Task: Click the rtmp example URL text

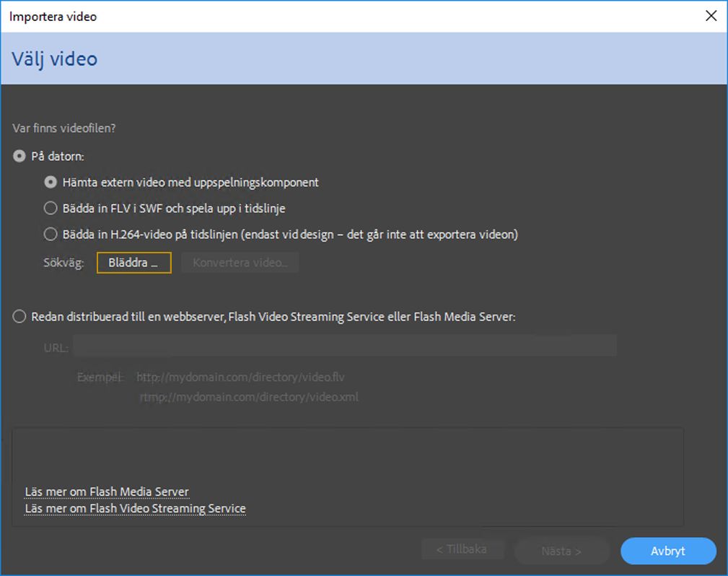Action: coord(249,397)
